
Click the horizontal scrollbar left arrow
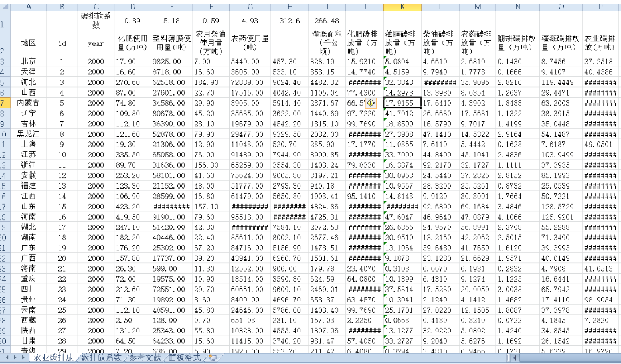[x=513, y=357]
